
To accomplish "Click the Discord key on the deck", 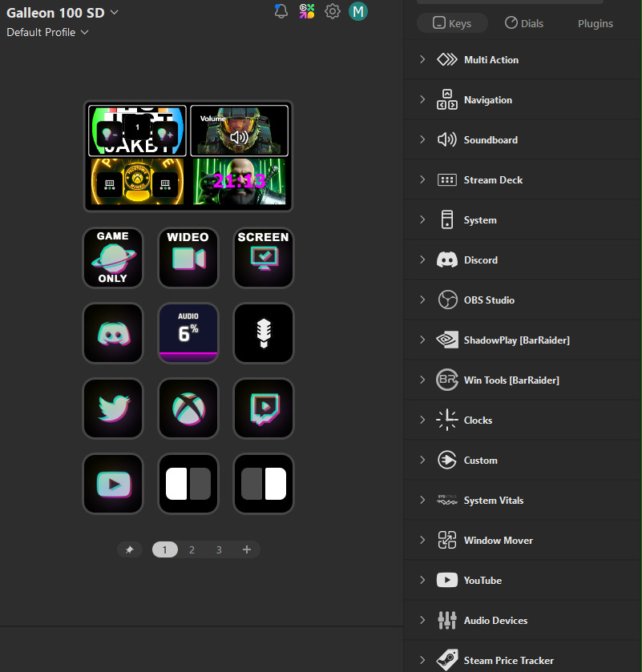I will pyautogui.click(x=113, y=332).
